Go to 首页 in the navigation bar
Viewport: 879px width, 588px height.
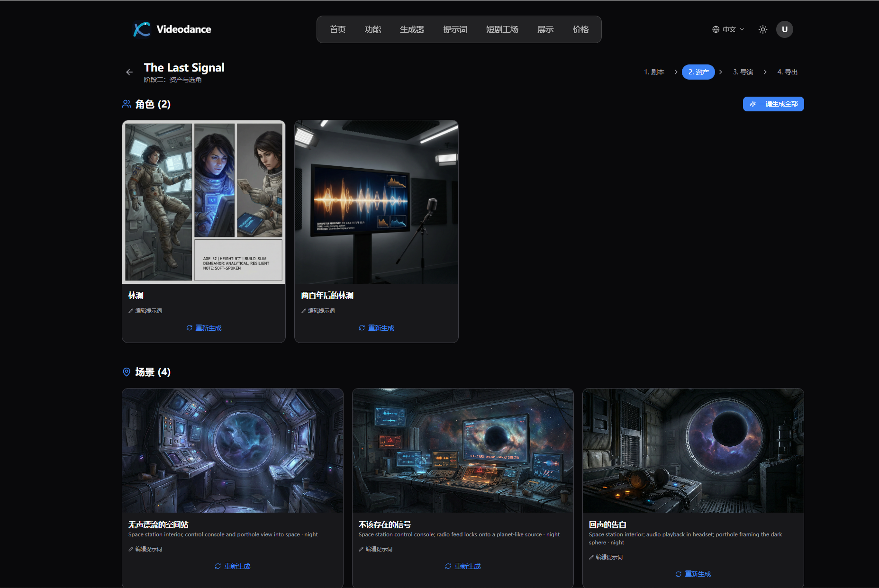click(337, 29)
